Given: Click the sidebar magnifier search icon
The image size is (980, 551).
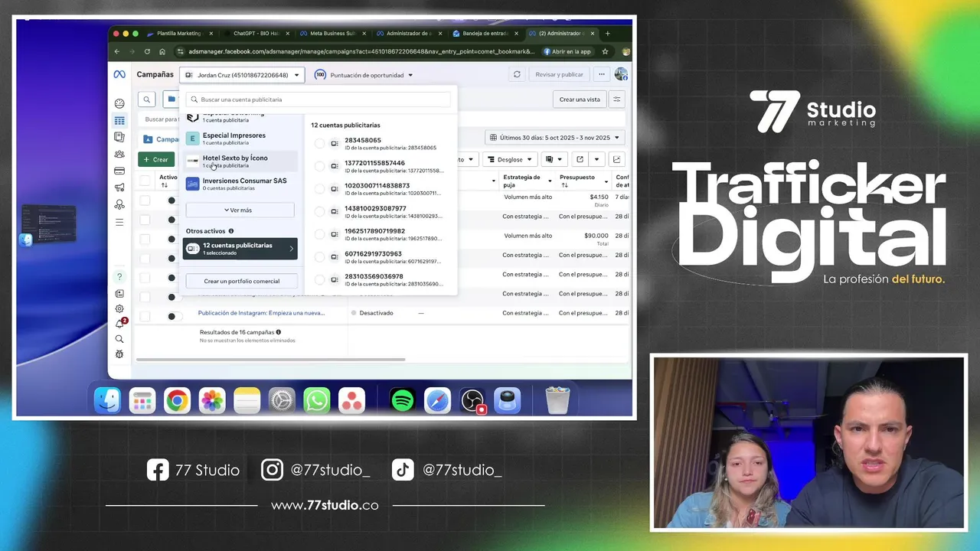Looking at the screenshot, I should [x=119, y=339].
